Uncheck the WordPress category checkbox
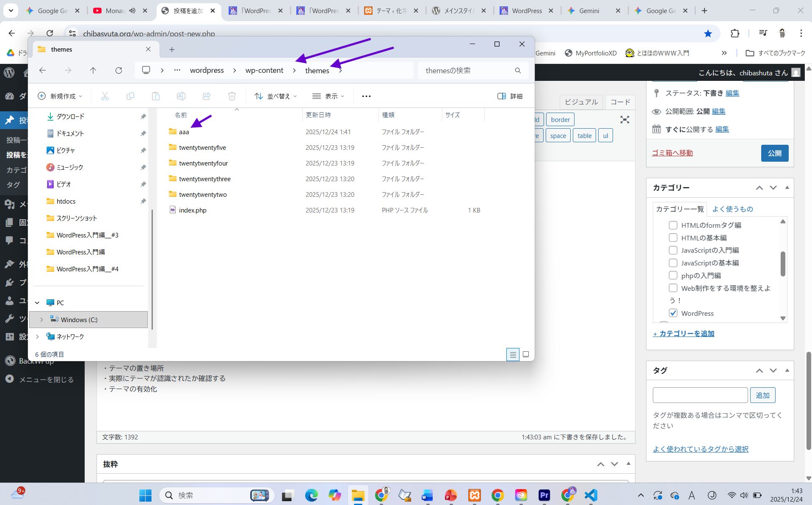Viewport: 812px width, 505px height. 673,313
